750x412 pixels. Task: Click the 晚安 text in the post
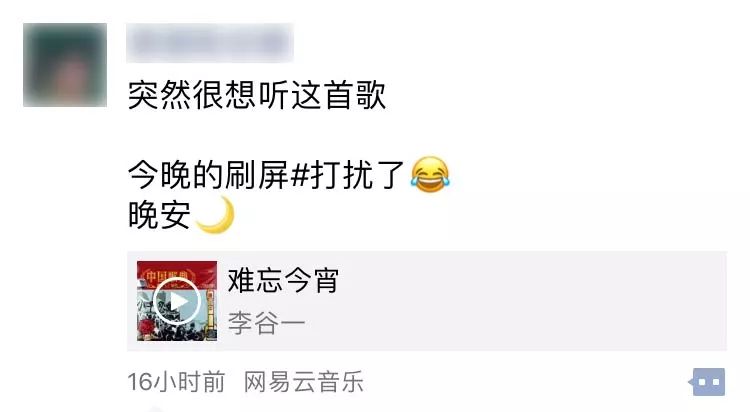pos(159,215)
